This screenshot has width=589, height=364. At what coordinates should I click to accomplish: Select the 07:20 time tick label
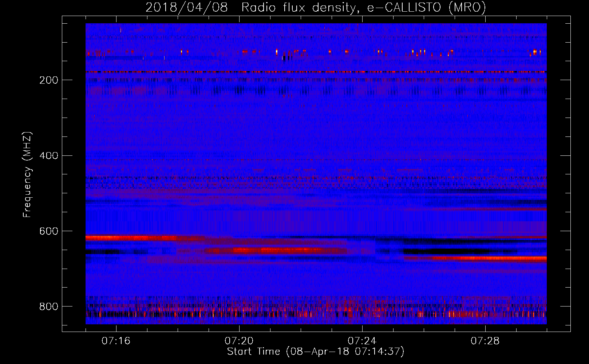coord(239,341)
